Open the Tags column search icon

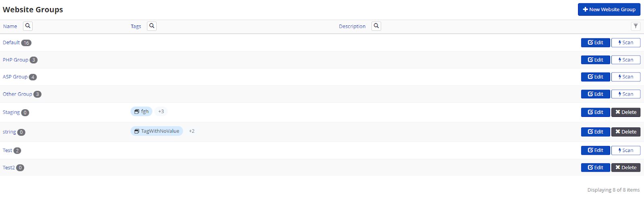152,26
